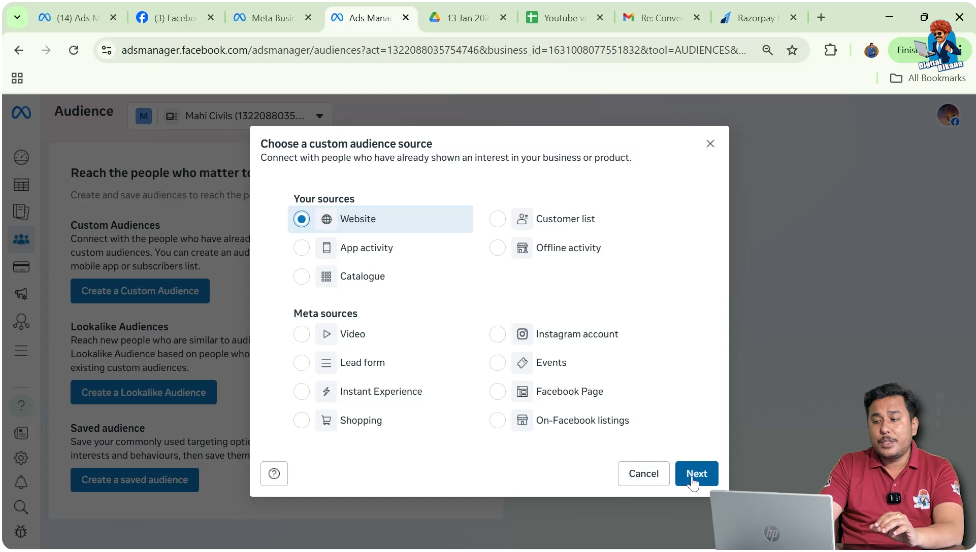Viewport: 976px width, 552px height.
Task: Open the help question mark in dialog
Action: click(274, 474)
